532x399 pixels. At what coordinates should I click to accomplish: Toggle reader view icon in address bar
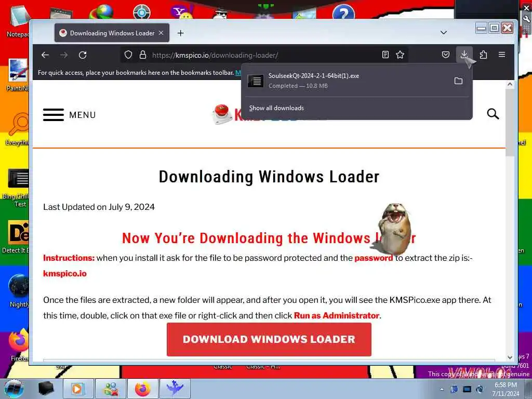click(x=385, y=55)
